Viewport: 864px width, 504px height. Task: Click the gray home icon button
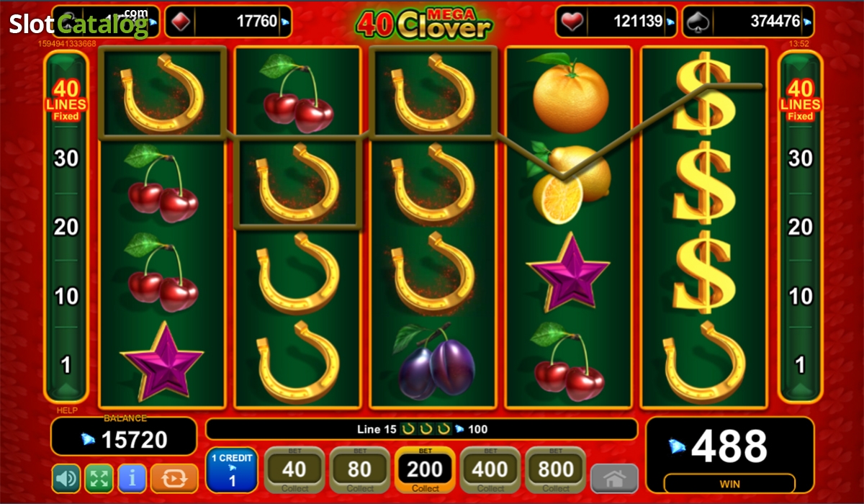coord(614,478)
